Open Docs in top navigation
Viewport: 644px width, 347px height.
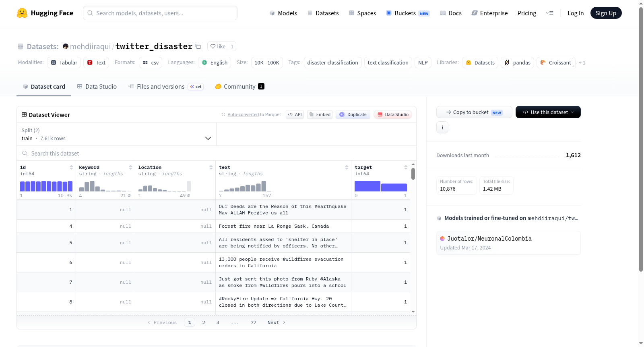tap(450, 13)
